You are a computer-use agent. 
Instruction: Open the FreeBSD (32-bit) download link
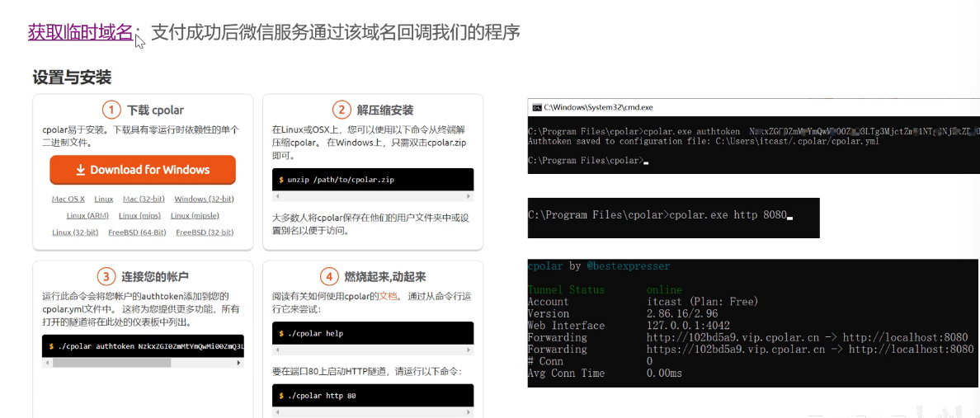click(x=205, y=232)
